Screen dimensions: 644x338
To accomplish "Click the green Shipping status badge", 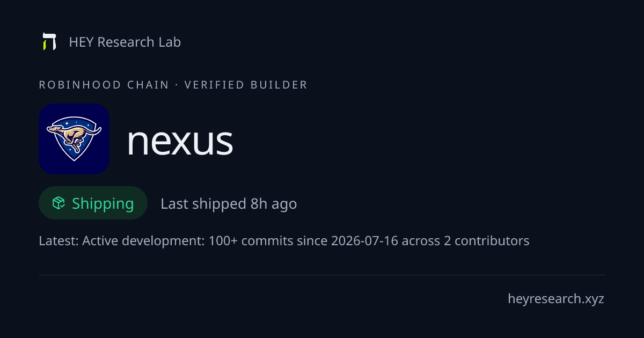I will [93, 203].
